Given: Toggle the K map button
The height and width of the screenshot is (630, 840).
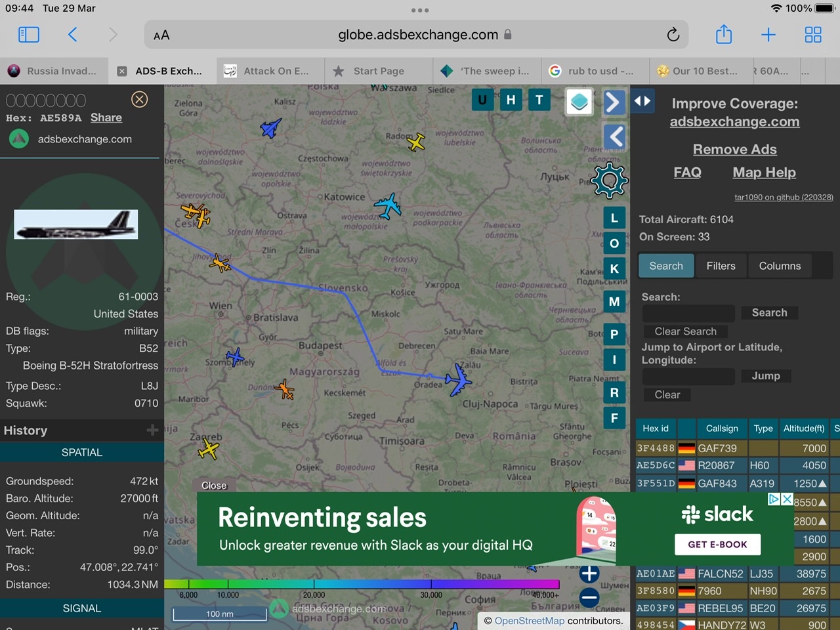Looking at the screenshot, I should point(614,268).
